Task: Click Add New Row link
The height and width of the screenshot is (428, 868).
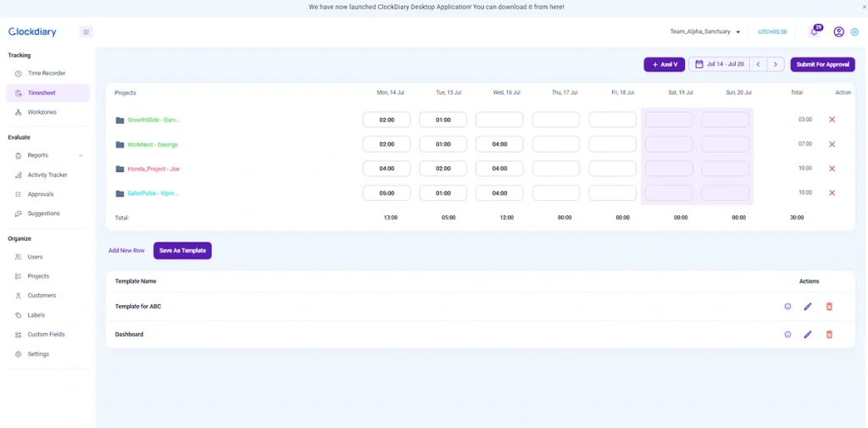Action: click(x=126, y=250)
